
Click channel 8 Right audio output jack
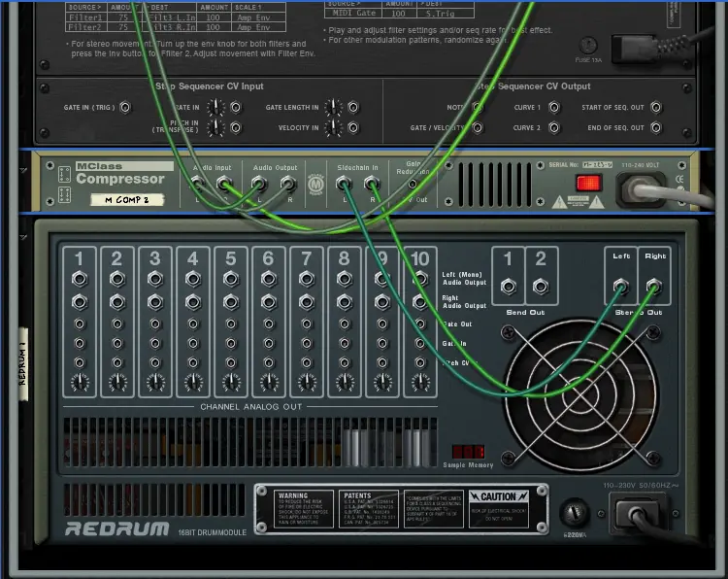345,302
